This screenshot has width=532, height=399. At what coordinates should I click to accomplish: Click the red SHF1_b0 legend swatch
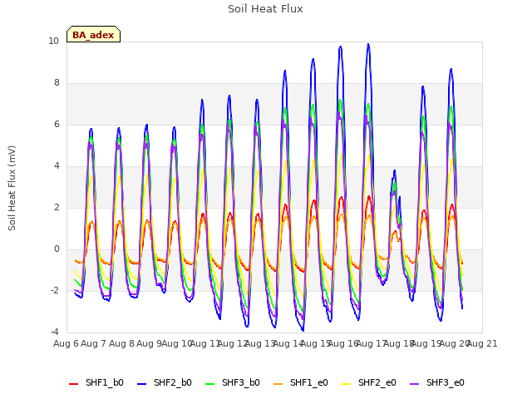point(74,384)
